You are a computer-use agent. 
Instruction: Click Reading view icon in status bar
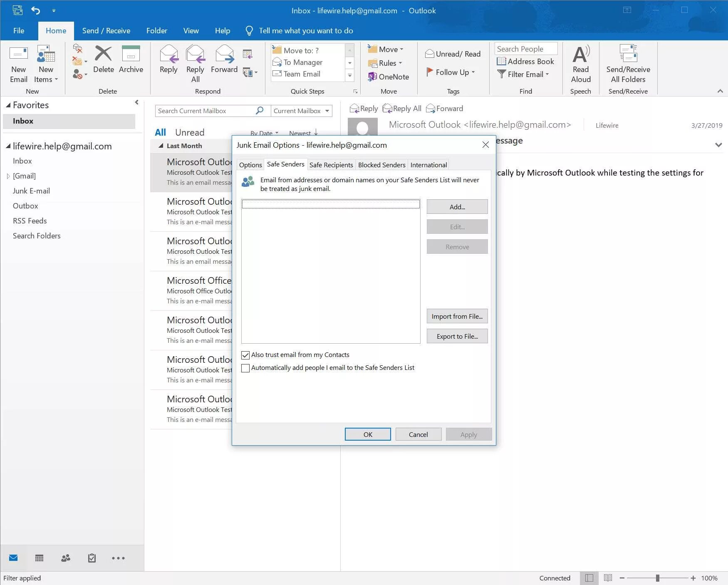608,578
